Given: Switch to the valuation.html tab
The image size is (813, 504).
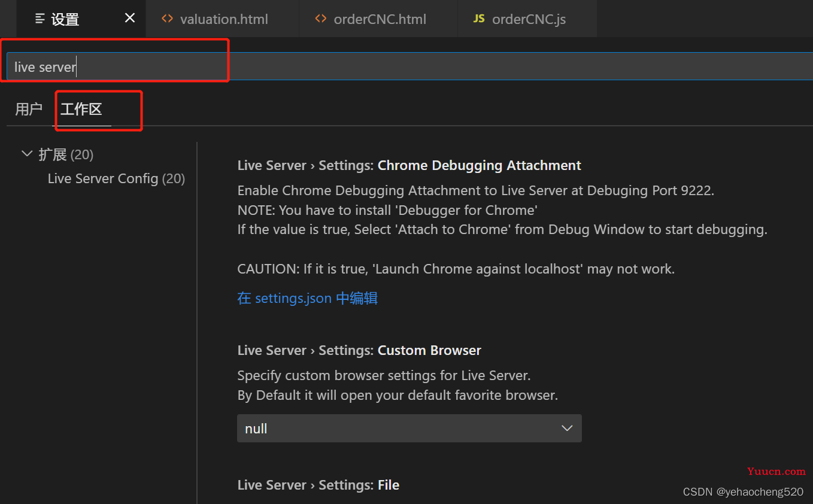Looking at the screenshot, I should tap(222, 19).
